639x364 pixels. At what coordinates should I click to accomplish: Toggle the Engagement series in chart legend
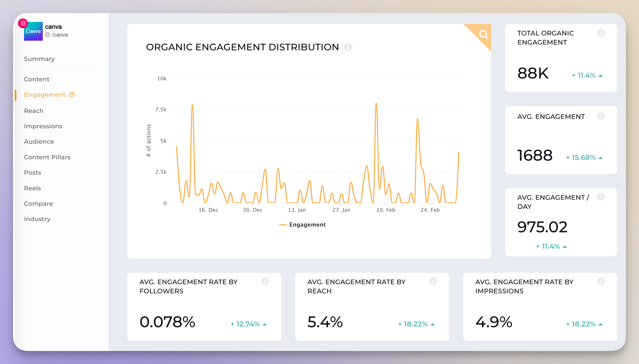303,225
